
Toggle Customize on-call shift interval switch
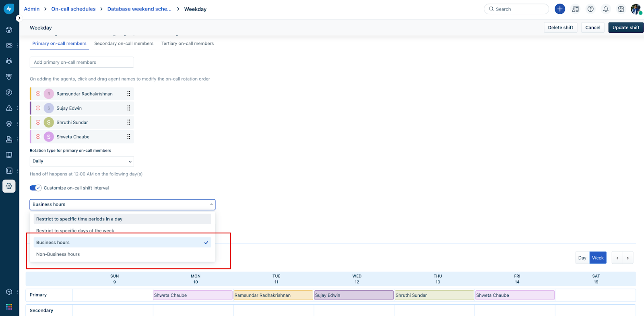[x=35, y=188]
